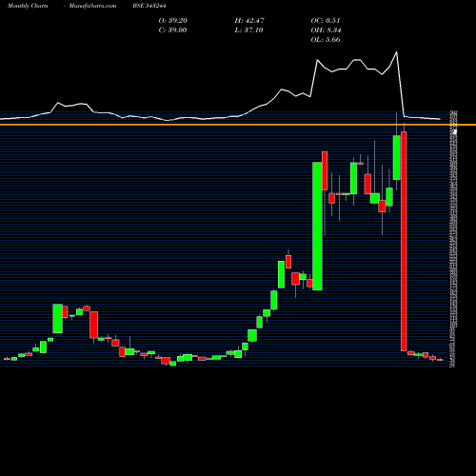Click the BSE 543244 symbol label
The image size is (476, 476).
coord(149,6)
